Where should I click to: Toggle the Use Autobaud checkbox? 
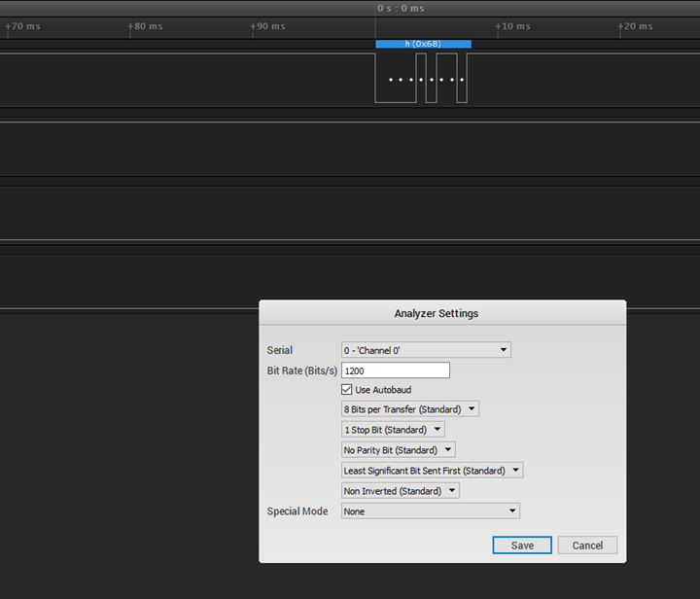coord(347,390)
